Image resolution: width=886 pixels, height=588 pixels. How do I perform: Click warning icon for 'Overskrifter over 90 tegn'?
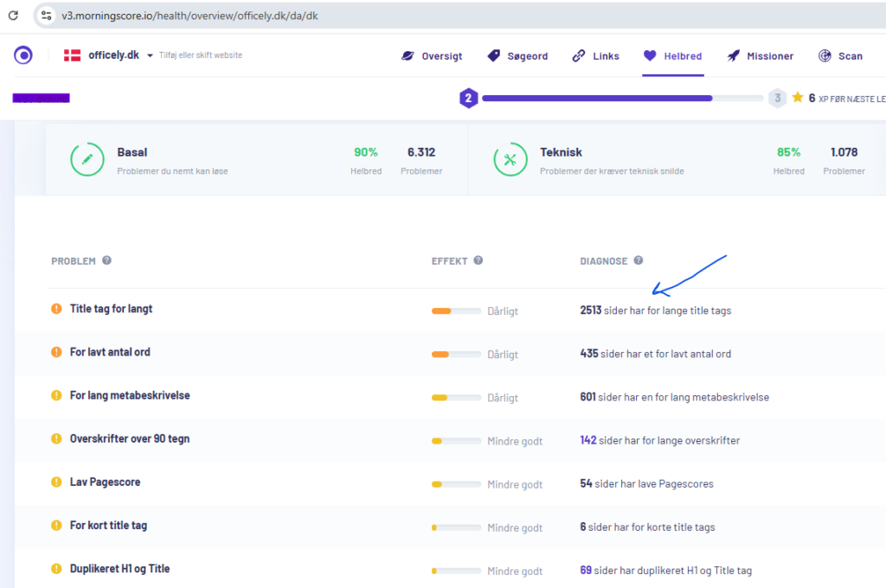(56, 438)
